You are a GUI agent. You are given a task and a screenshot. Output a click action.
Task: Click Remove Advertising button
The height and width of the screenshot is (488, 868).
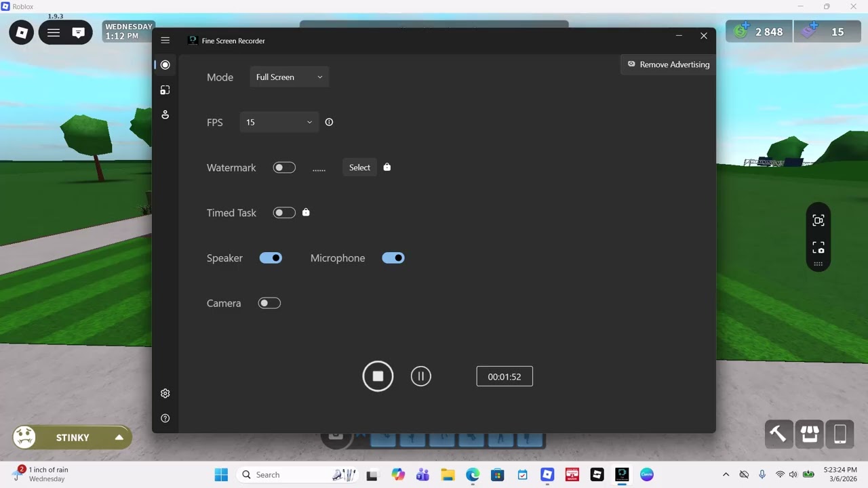668,64
